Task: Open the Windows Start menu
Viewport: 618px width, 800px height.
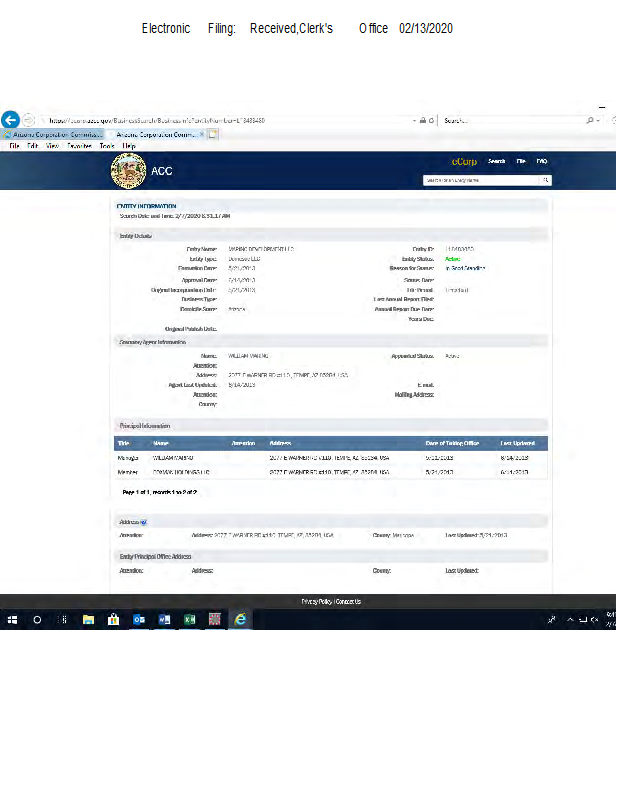Action: (13, 620)
